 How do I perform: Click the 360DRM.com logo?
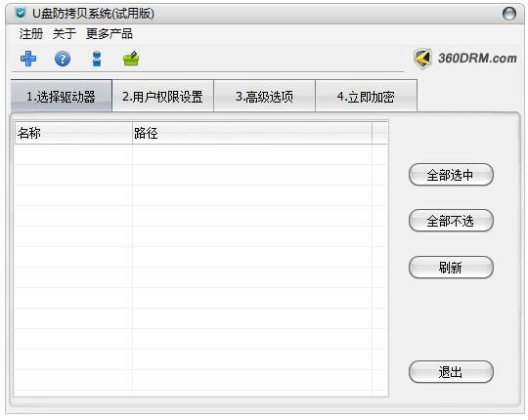click(x=465, y=59)
